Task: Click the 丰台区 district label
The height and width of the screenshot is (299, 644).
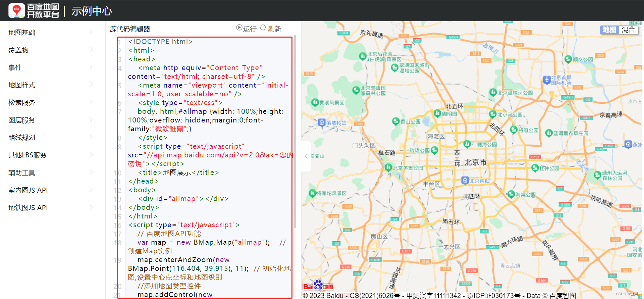Action: [431, 184]
